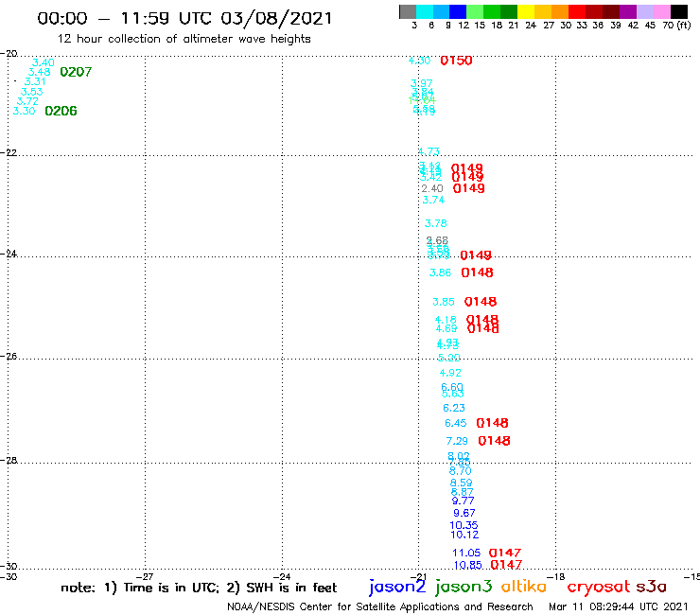
Task: Click the pink 45–70 ft swatch
Action: click(x=662, y=11)
